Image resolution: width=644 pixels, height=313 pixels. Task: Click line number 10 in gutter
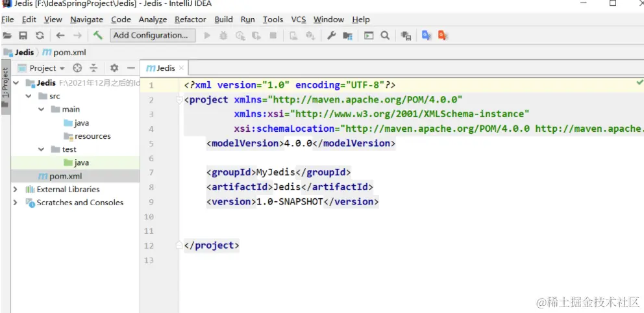[x=149, y=216]
